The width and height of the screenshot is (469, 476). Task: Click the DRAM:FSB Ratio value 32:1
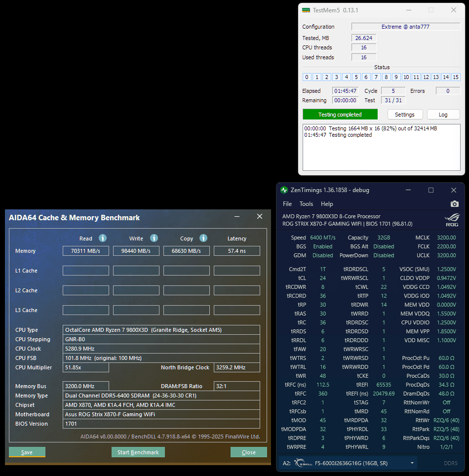click(237, 386)
